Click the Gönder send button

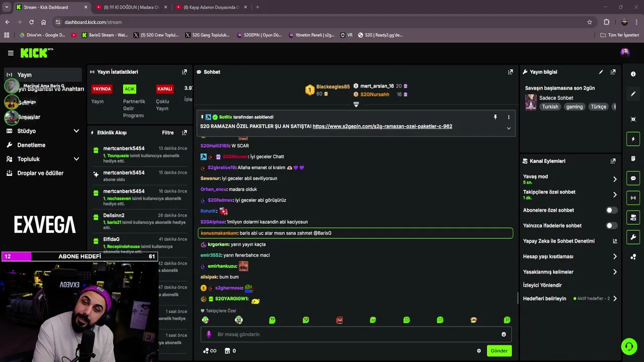[499, 351]
